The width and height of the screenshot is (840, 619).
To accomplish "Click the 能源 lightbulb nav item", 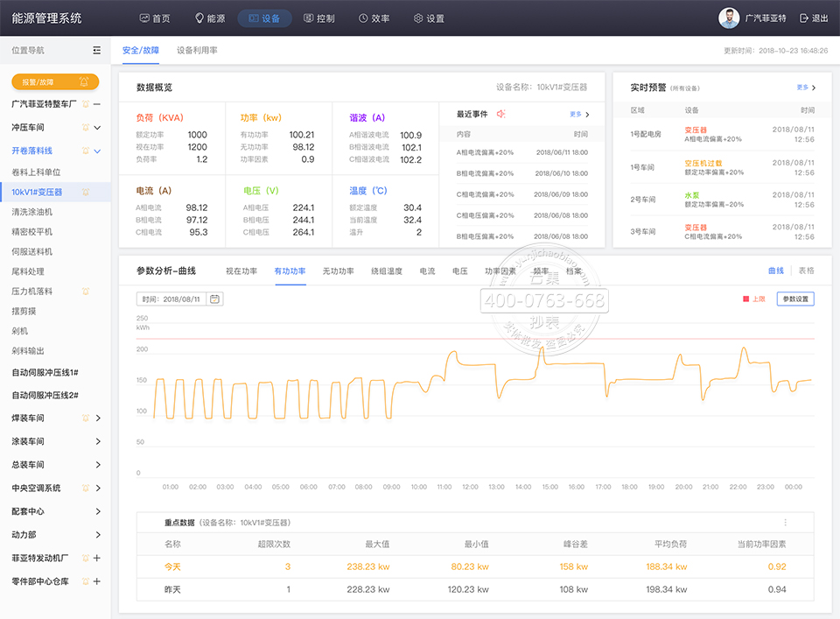I will click(x=209, y=18).
